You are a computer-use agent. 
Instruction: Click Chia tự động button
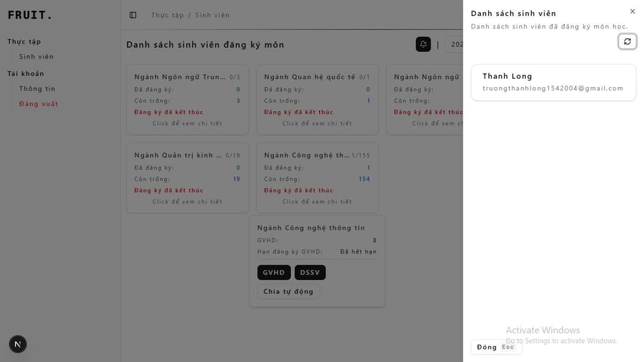tap(288, 292)
